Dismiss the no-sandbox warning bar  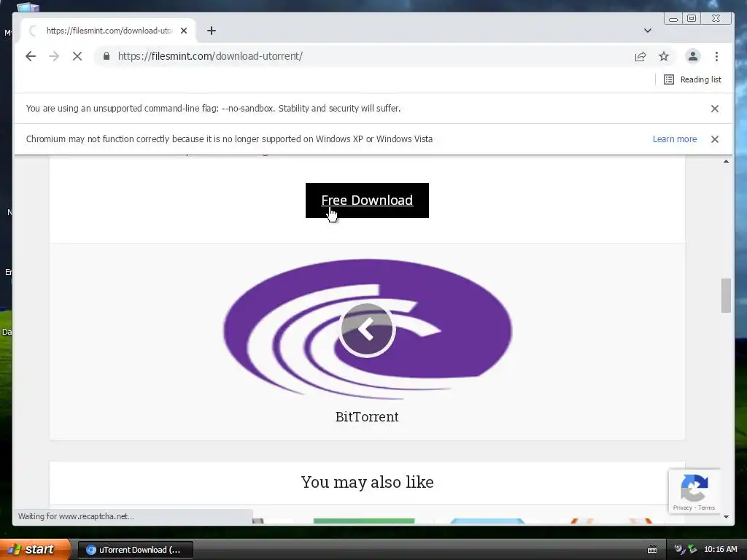(715, 109)
